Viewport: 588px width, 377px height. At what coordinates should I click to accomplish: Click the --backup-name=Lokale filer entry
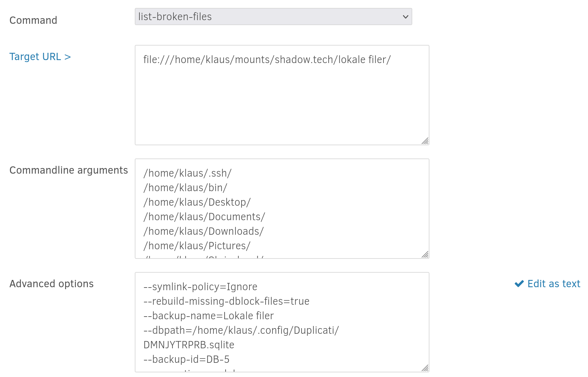tap(208, 316)
